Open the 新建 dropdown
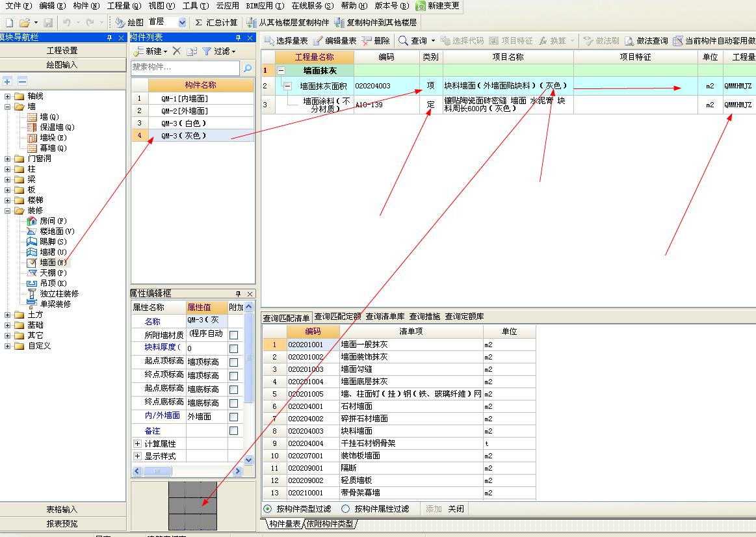The height and width of the screenshot is (537, 756). (x=165, y=51)
